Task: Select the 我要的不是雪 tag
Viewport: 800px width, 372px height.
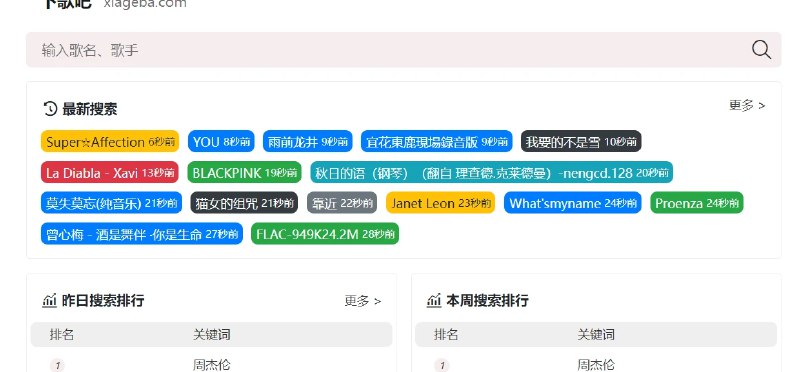Action: [581, 141]
